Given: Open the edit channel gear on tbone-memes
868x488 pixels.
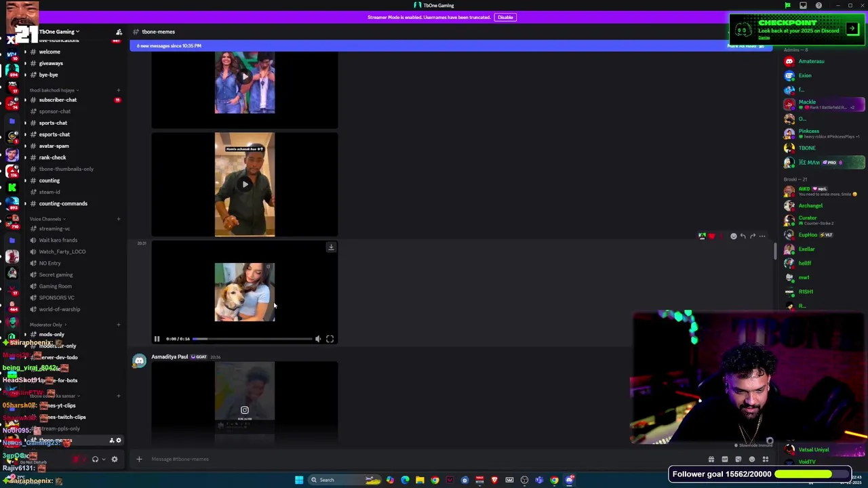Looking at the screenshot, I should click(x=119, y=441).
